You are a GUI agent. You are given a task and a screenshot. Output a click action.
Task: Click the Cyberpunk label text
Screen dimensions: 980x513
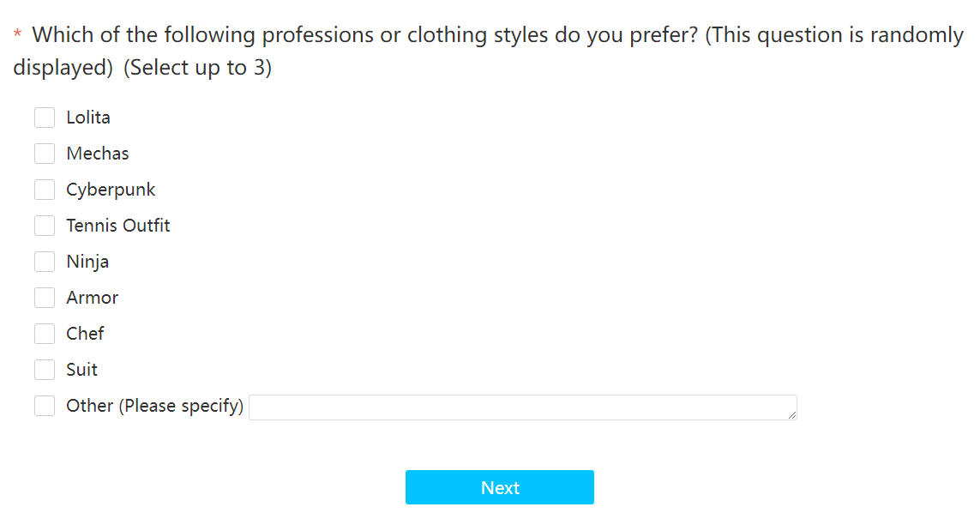(x=111, y=190)
